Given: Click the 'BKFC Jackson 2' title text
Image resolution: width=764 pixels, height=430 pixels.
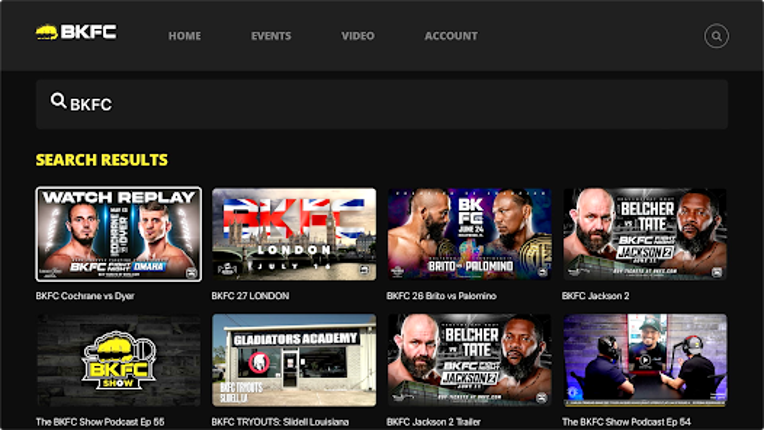Looking at the screenshot, I should 595,296.
